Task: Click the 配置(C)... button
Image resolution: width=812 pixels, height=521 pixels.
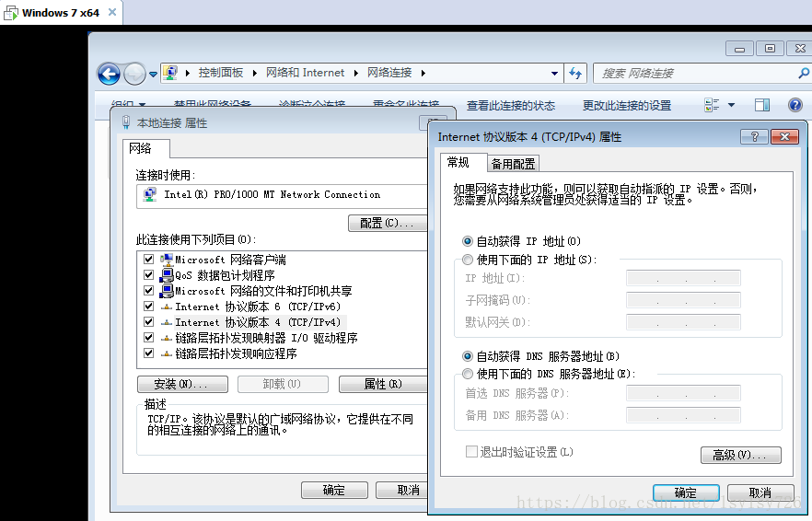Action: coord(387,223)
